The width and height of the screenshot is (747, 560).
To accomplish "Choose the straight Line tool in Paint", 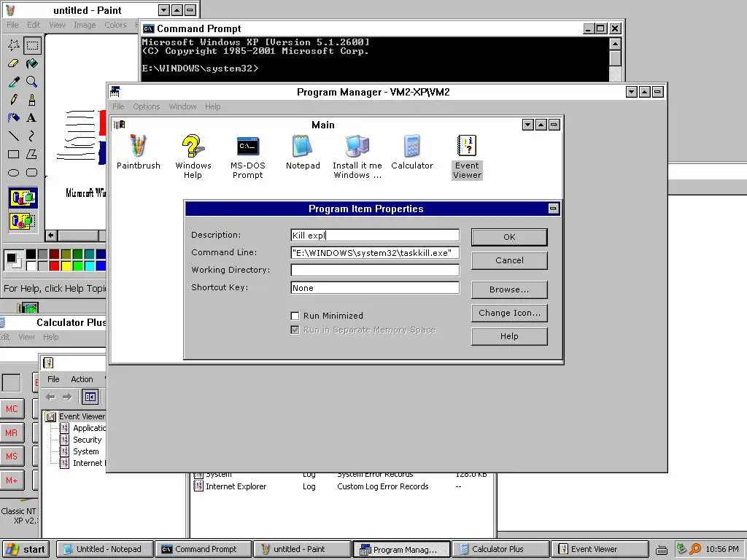I will (14, 136).
